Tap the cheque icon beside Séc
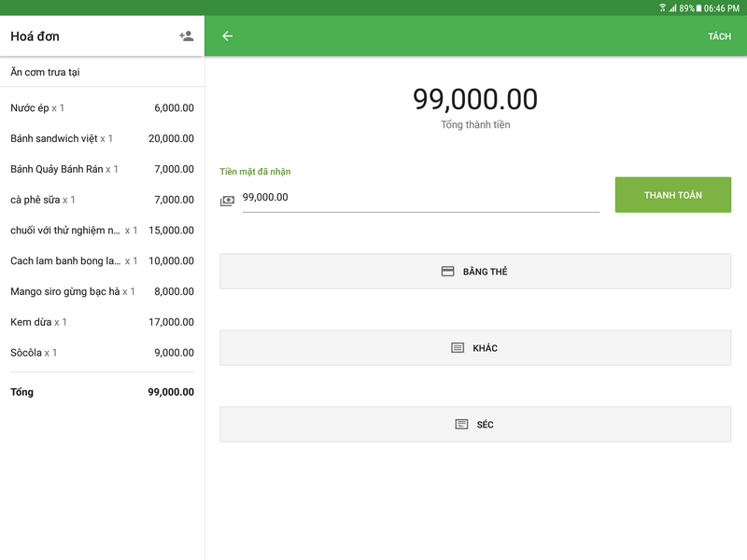Viewport: 747px width, 560px height. click(461, 425)
